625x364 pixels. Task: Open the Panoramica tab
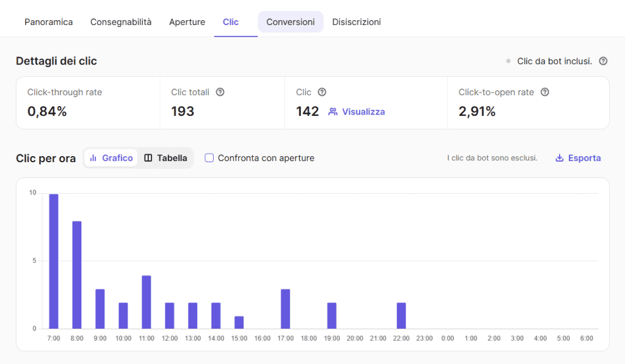tap(49, 22)
